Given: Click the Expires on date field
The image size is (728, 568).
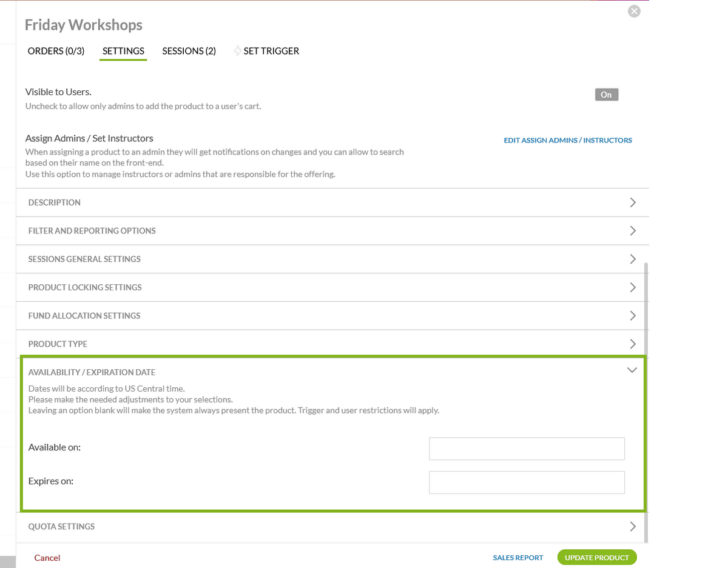Looking at the screenshot, I should click(x=526, y=483).
